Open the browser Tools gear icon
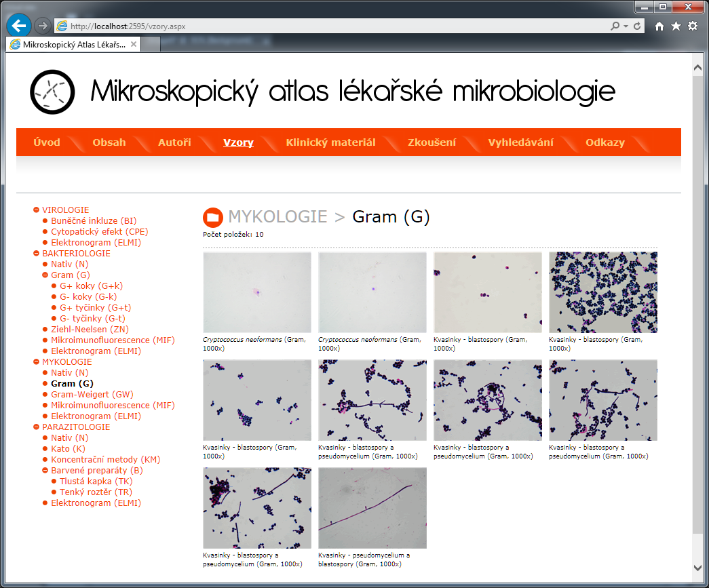The width and height of the screenshot is (709, 588). pyautogui.click(x=693, y=26)
